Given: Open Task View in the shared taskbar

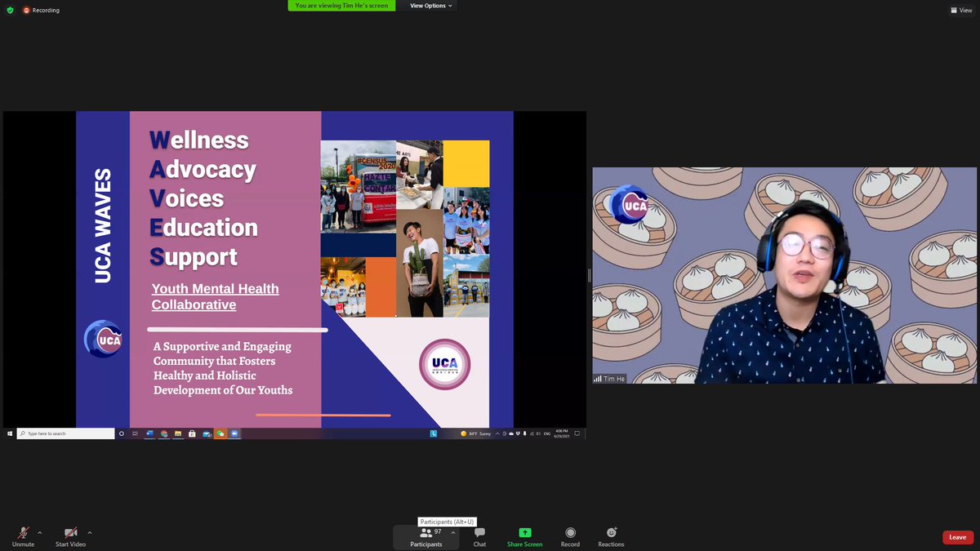Looking at the screenshot, I should click(135, 433).
